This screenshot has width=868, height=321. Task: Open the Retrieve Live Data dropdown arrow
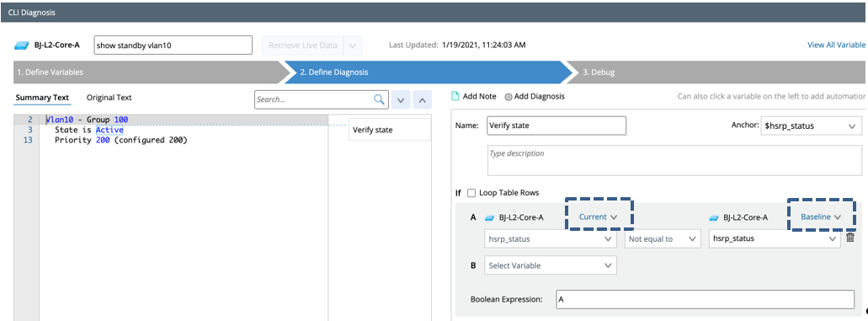coord(354,45)
